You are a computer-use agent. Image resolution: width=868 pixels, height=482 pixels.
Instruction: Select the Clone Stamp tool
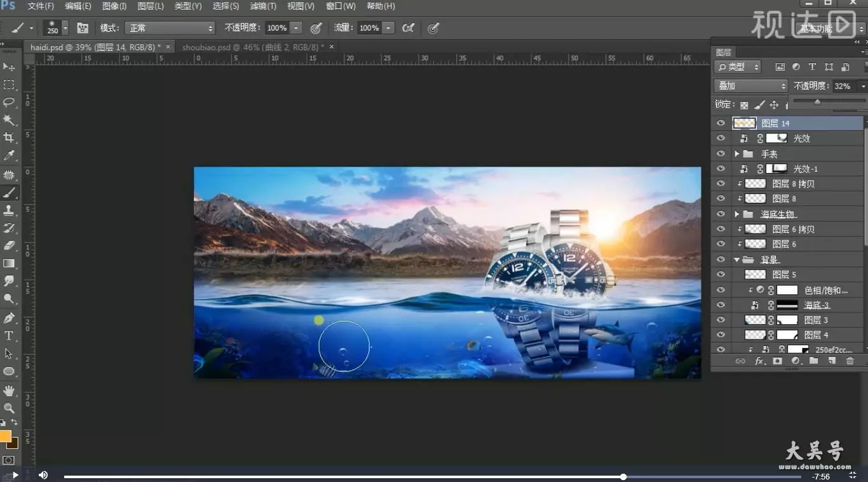coord(9,210)
